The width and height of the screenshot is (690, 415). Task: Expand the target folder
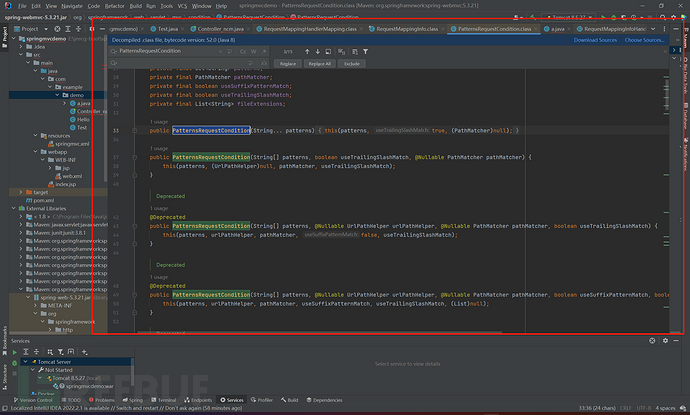(x=21, y=192)
